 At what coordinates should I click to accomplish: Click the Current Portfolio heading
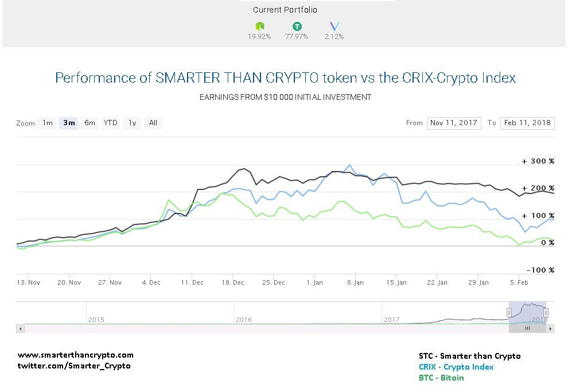pos(285,10)
